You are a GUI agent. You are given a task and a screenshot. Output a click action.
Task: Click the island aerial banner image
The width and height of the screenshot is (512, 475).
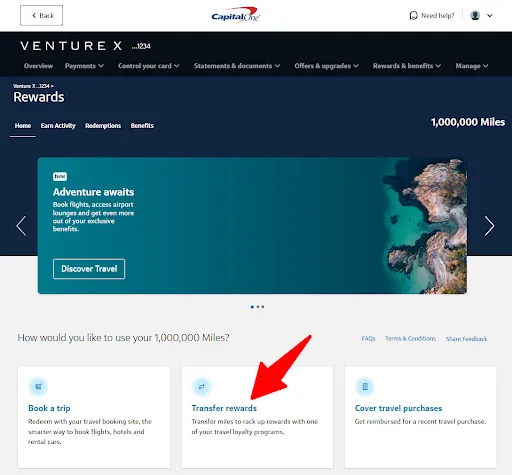click(423, 226)
